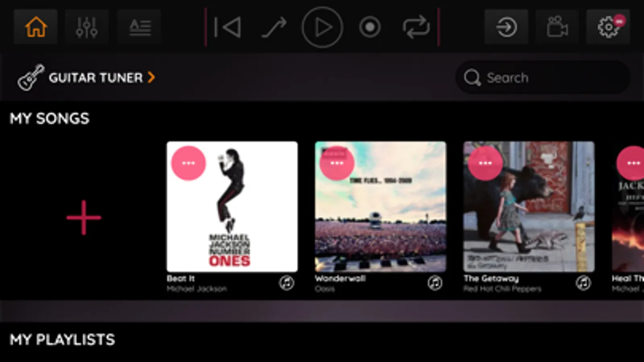This screenshot has width=644, height=362.
Task: Select the Wonderwall album cover
Action: click(x=381, y=206)
